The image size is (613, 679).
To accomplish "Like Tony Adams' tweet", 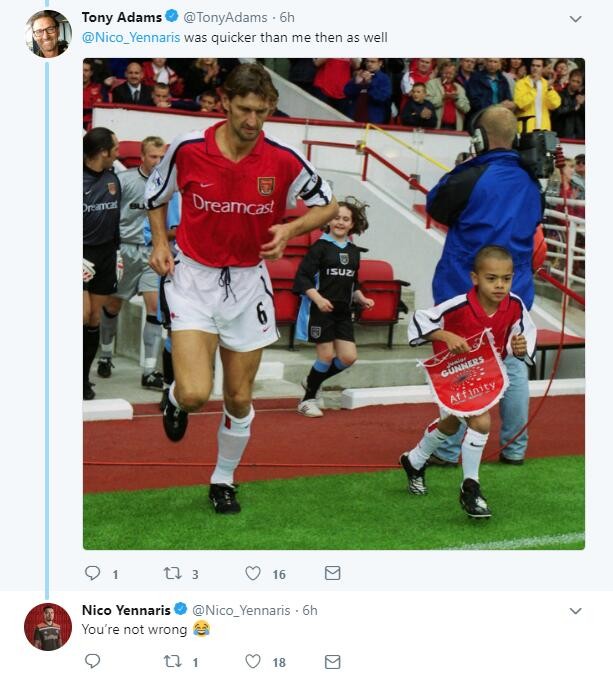I will coord(253,573).
